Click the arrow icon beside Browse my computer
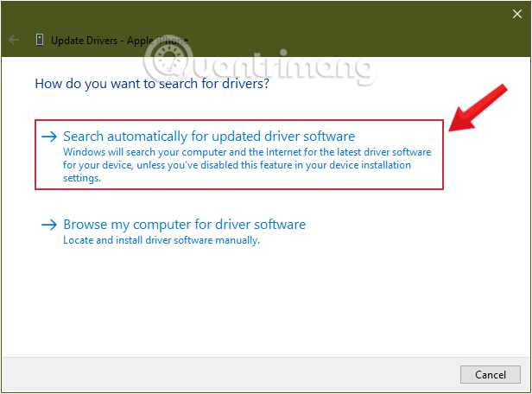 49,225
